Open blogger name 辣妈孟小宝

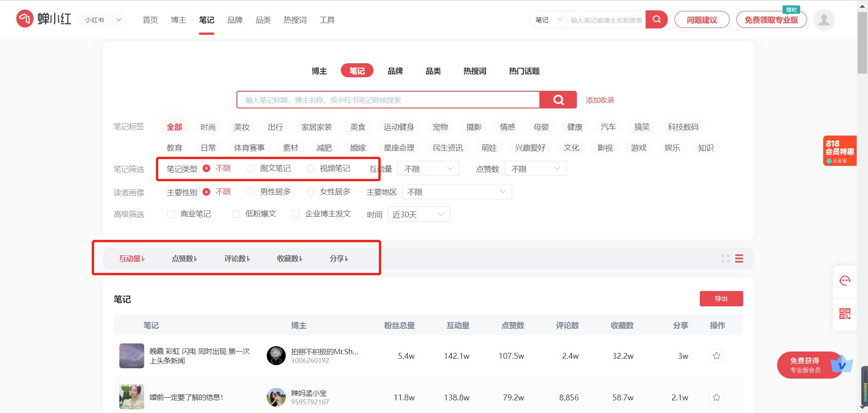pos(309,393)
